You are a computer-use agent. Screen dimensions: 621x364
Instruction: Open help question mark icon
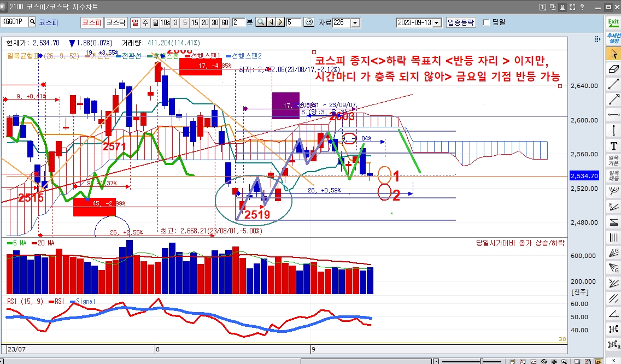click(582, 7)
